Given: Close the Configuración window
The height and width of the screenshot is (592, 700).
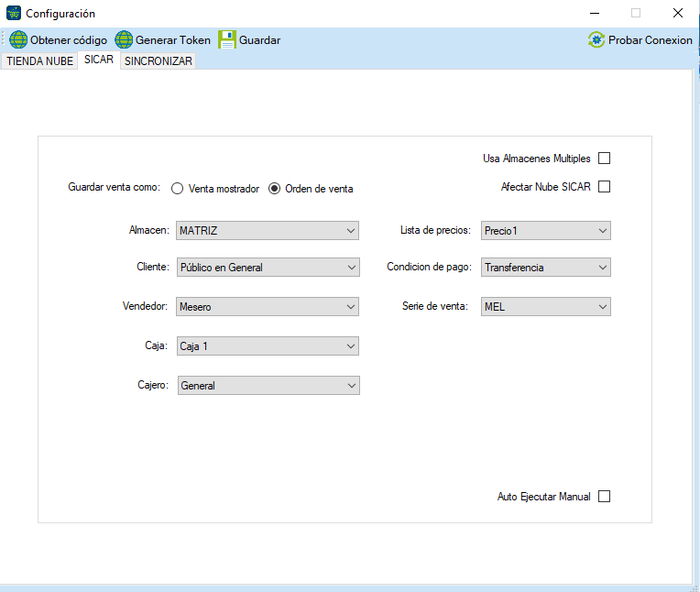Looking at the screenshot, I should [678, 13].
